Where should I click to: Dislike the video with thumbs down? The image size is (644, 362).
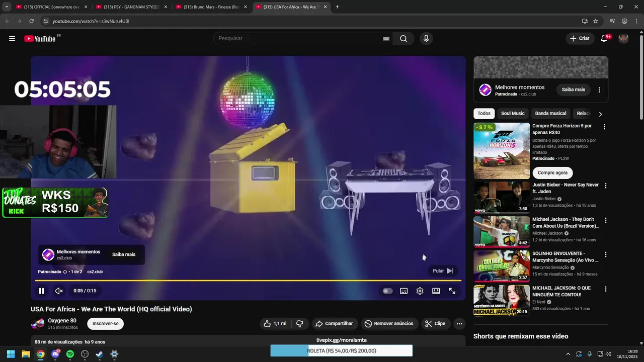(299, 324)
